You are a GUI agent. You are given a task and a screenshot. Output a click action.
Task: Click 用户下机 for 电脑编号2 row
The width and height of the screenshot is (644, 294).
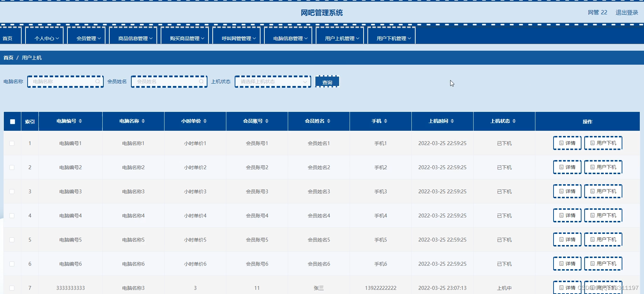point(603,167)
